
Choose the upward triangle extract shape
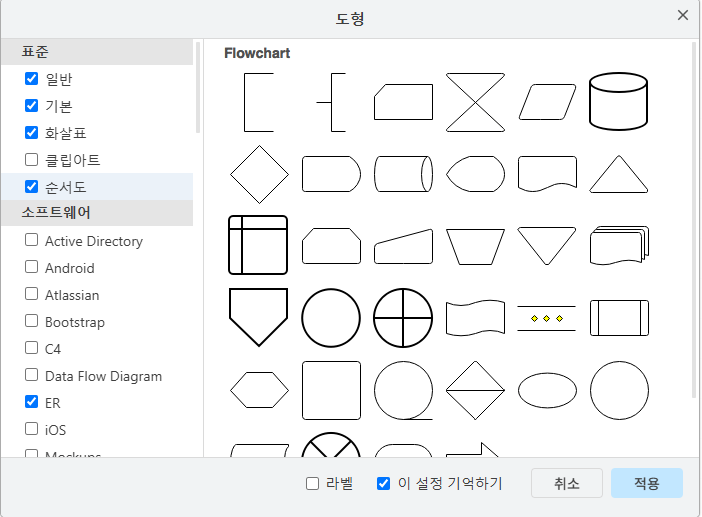pyautogui.click(x=618, y=174)
